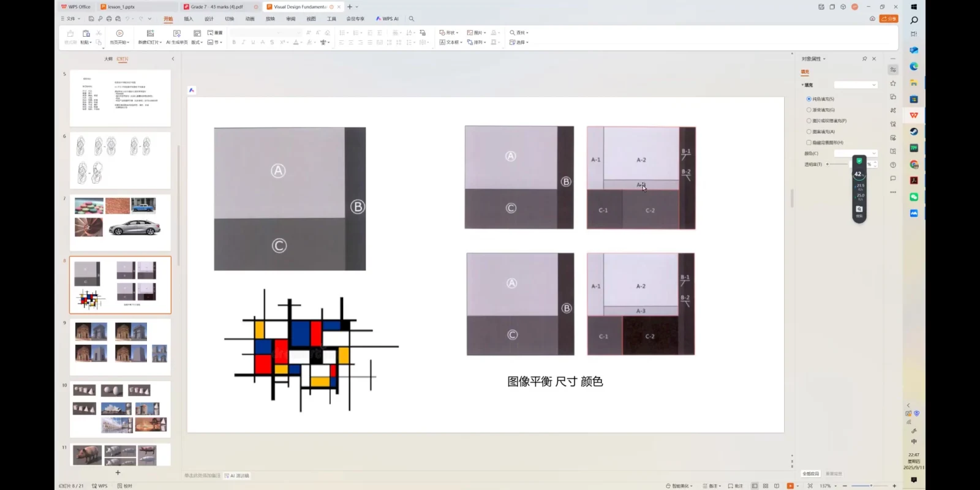The height and width of the screenshot is (490, 980).
Task: Click the zoom out minus icon
Action: click(845, 486)
